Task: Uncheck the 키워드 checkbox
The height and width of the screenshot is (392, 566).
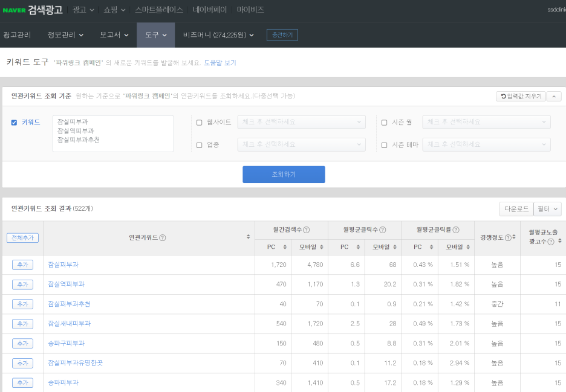Action: click(x=14, y=123)
